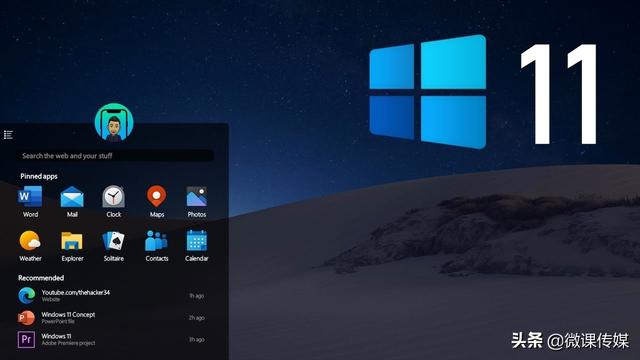Screen dimensions: 640x360
Task: Click the Website subtitle under Youtube entry
Action: point(51,300)
